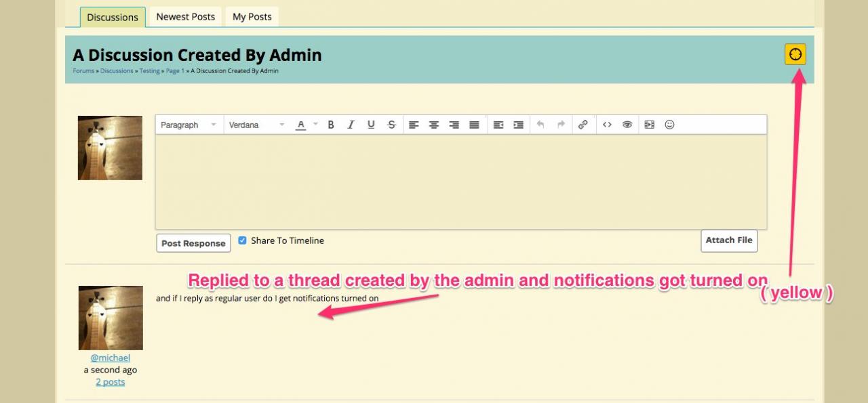Open the emoticons picker
Screen dimensions: 868x403
(x=669, y=125)
